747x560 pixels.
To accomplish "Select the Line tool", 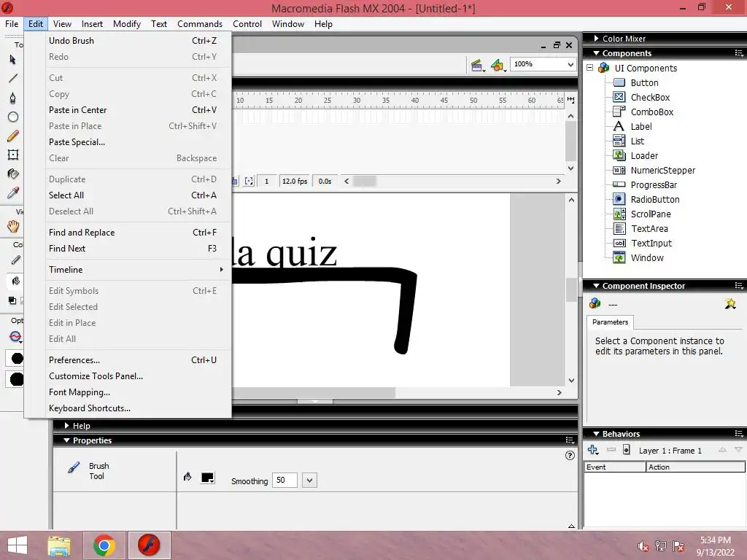I will 13,78.
